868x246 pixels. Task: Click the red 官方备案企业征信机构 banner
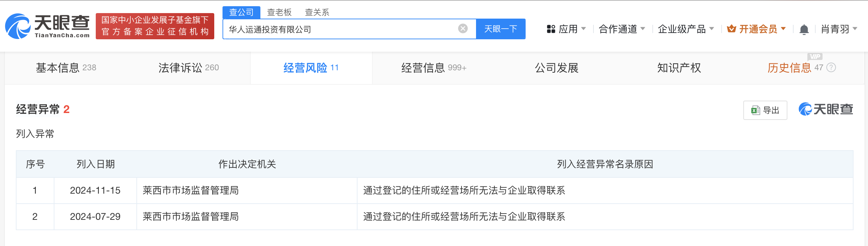(155, 26)
